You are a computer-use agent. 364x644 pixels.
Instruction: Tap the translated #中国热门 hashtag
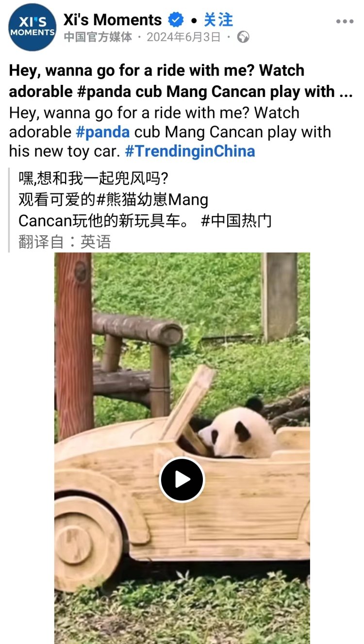(x=236, y=221)
